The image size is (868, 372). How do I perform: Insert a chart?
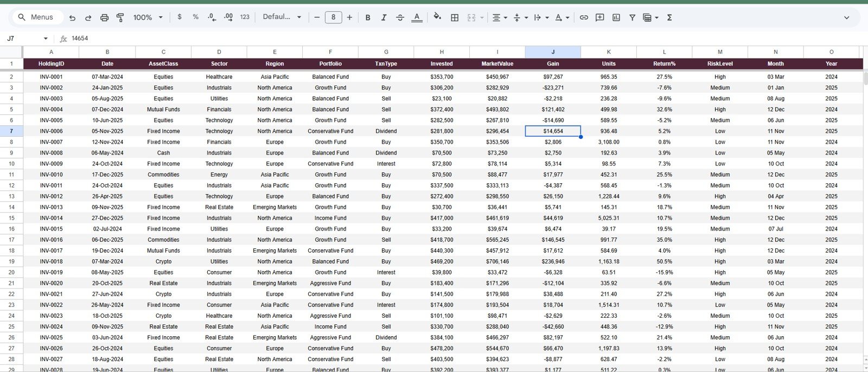pyautogui.click(x=616, y=17)
